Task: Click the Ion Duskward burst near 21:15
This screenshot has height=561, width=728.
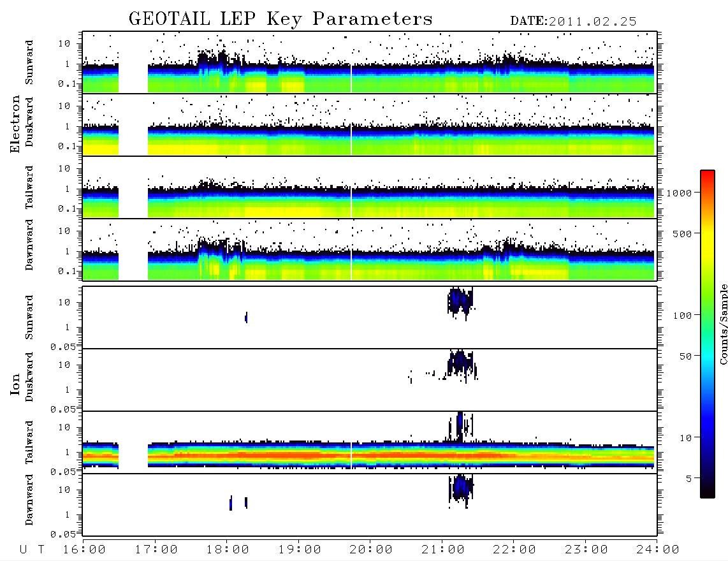Action: 461,365
